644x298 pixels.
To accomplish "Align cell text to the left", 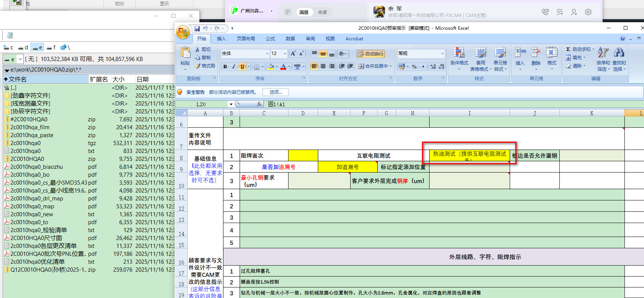I will [x=314, y=66].
